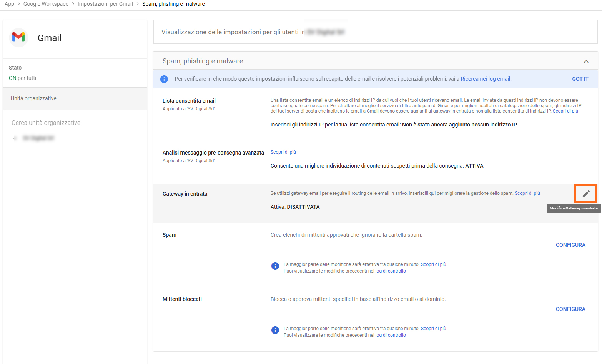
Task: Collapse the Spam, phishing e malware section
Action: pyautogui.click(x=586, y=61)
